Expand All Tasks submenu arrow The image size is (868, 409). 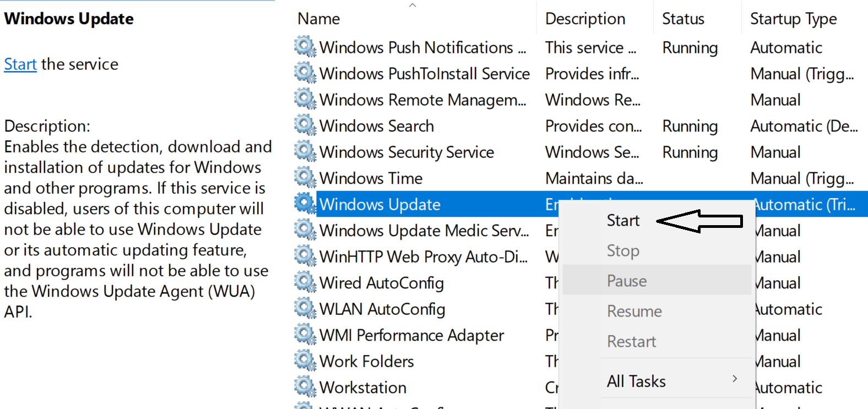coord(735,379)
